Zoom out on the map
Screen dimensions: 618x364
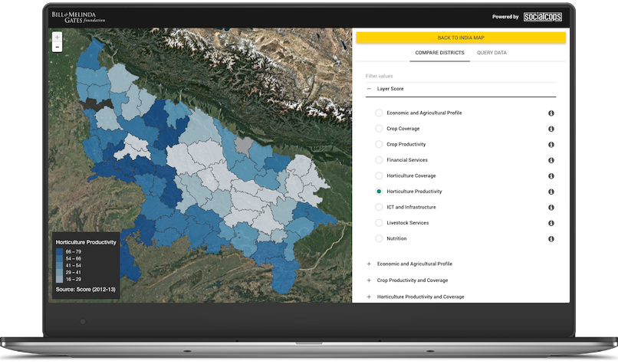pos(58,47)
